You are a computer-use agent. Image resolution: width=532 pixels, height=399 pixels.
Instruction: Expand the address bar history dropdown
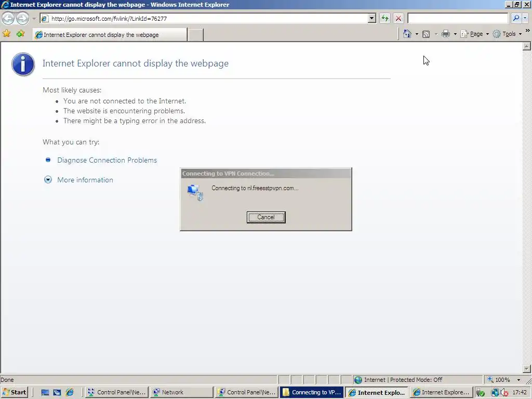pyautogui.click(x=372, y=19)
